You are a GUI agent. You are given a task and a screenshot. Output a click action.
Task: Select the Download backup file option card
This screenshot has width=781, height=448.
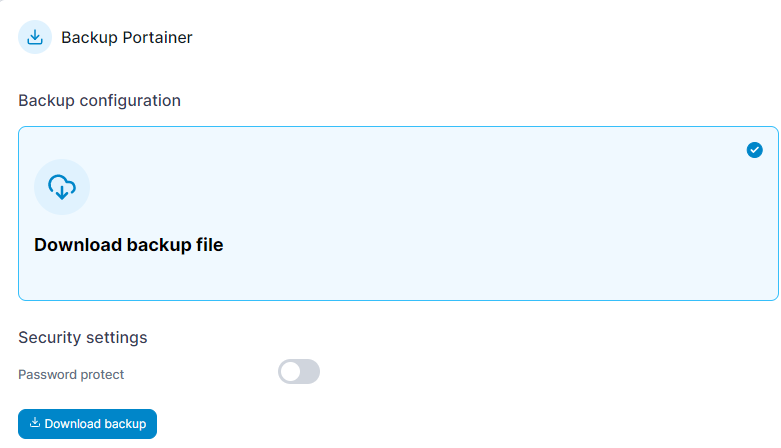pos(398,213)
